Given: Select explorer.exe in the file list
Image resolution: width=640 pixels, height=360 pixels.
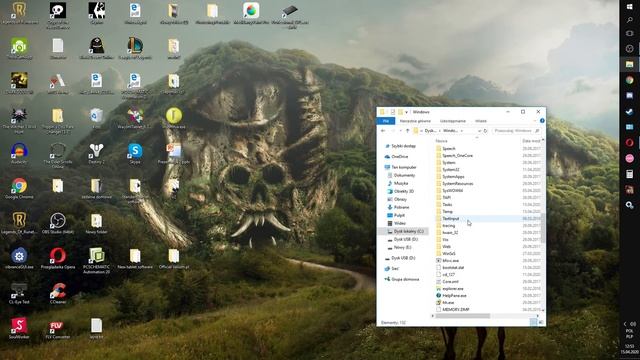Looking at the screenshot, I should 453,289.
